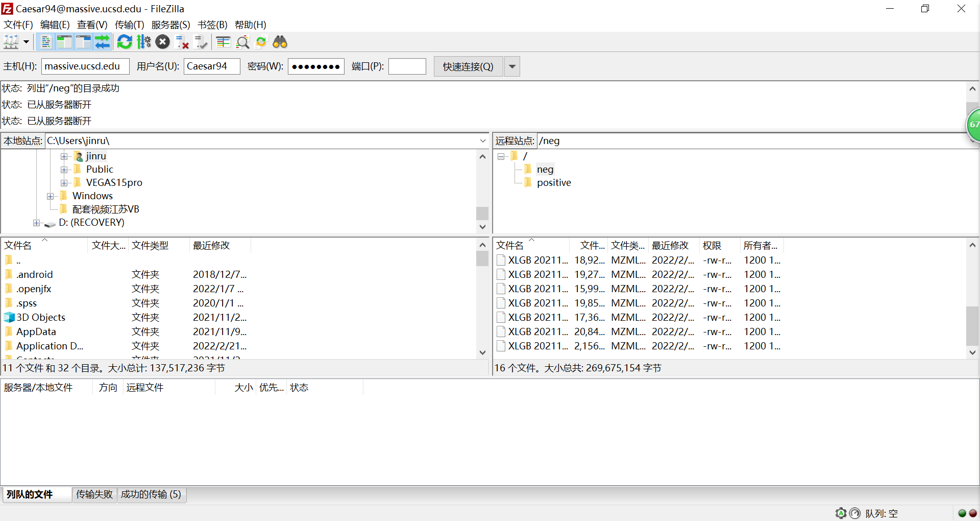Select the positive remote folder
This screenshot has height=521, width=980.
[x=554, y=182]
